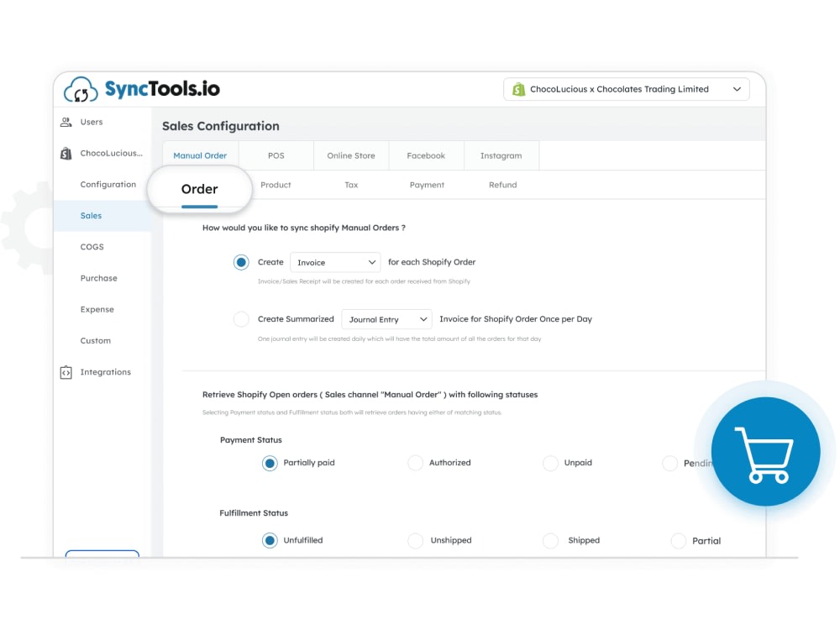Switch to the Manual Order tab

(x=200, y=155)
